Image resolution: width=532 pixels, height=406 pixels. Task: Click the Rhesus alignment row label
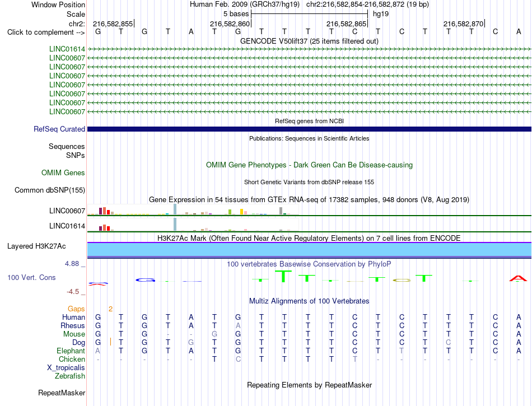coord(73,325)
